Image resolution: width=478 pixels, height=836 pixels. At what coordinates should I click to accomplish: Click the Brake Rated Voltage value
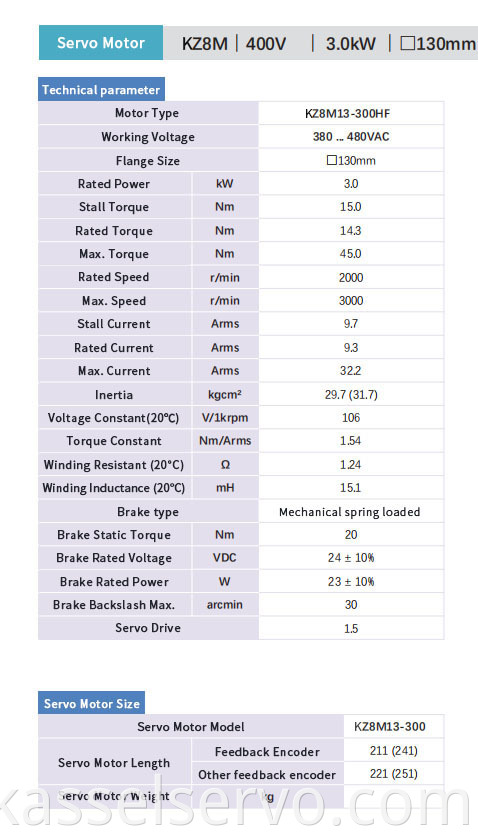click(351, 558)
